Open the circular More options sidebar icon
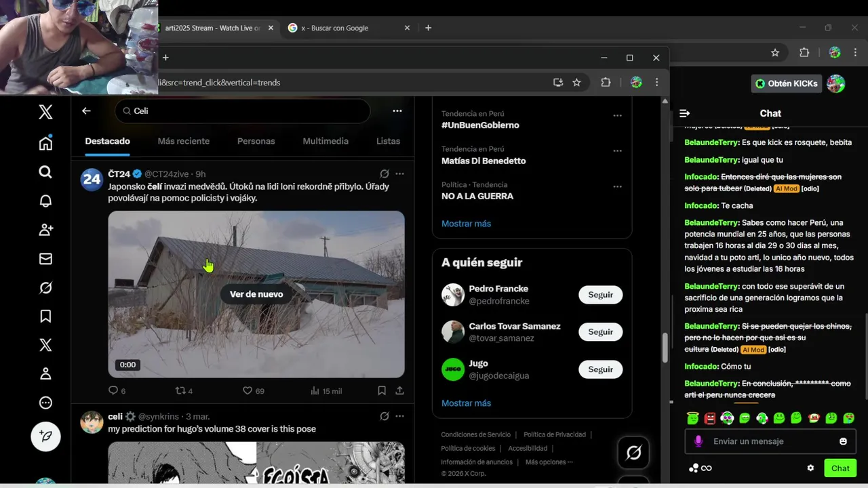The image size is (868, 488). coord(45,403)
